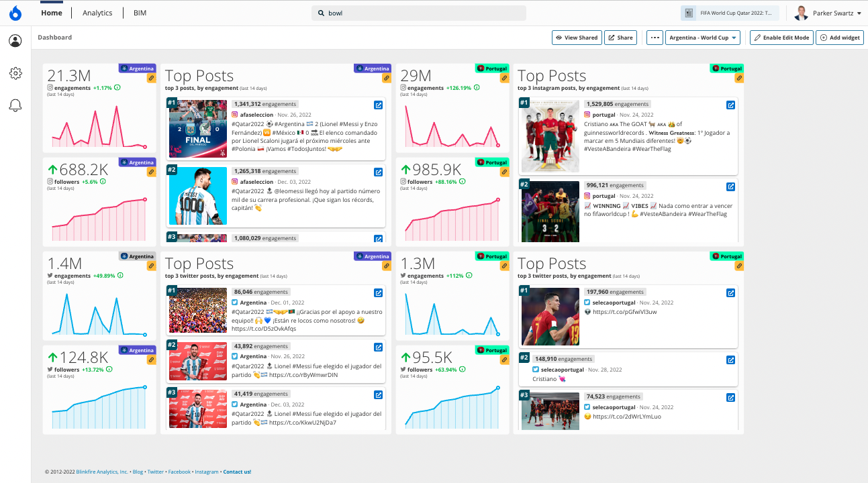The height and width of the screenshot is (483, 868).
Task: Click link icon on 29M engagements widget
Action: (504, 78)
